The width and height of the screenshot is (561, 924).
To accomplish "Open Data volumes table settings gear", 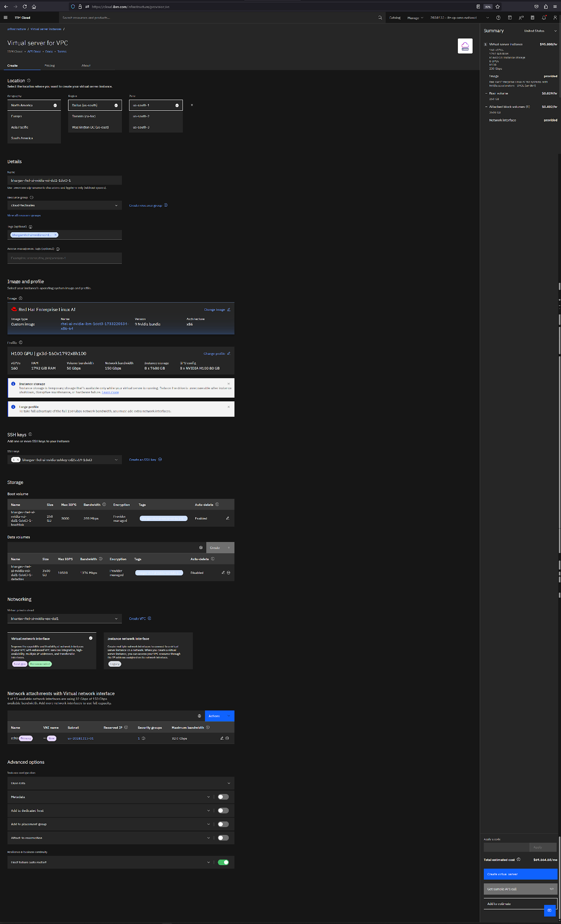I will (x=201, y=547).
